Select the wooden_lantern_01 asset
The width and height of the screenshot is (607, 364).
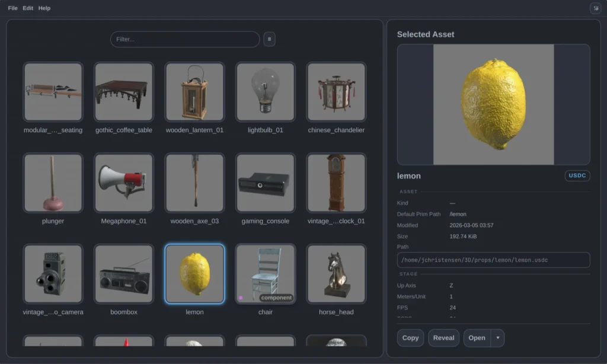(194, 92)
